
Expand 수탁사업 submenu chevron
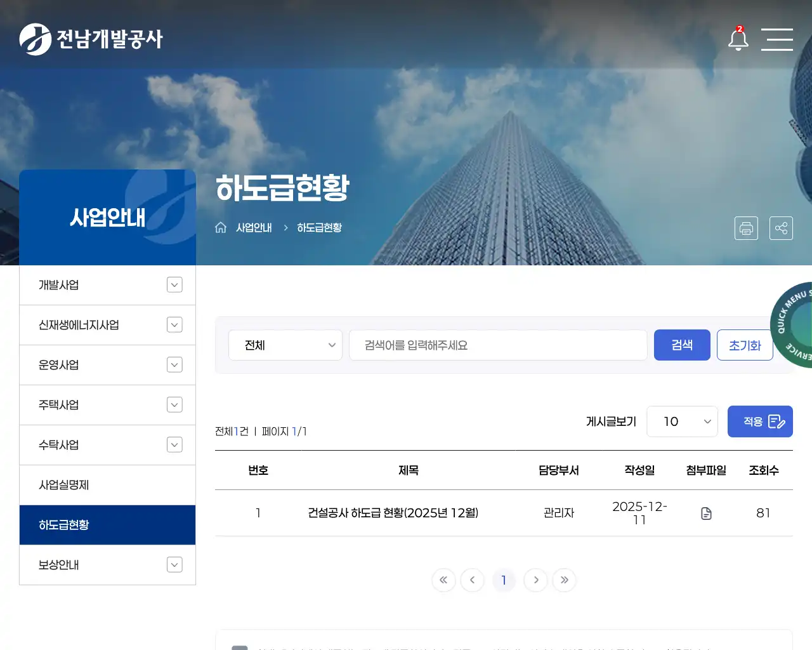174,445
